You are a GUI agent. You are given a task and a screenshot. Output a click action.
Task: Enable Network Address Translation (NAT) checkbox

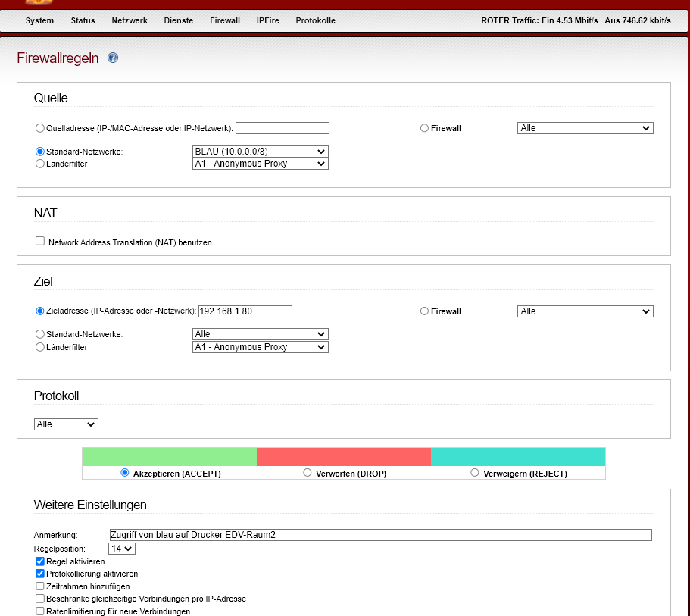tap(40, 242)
